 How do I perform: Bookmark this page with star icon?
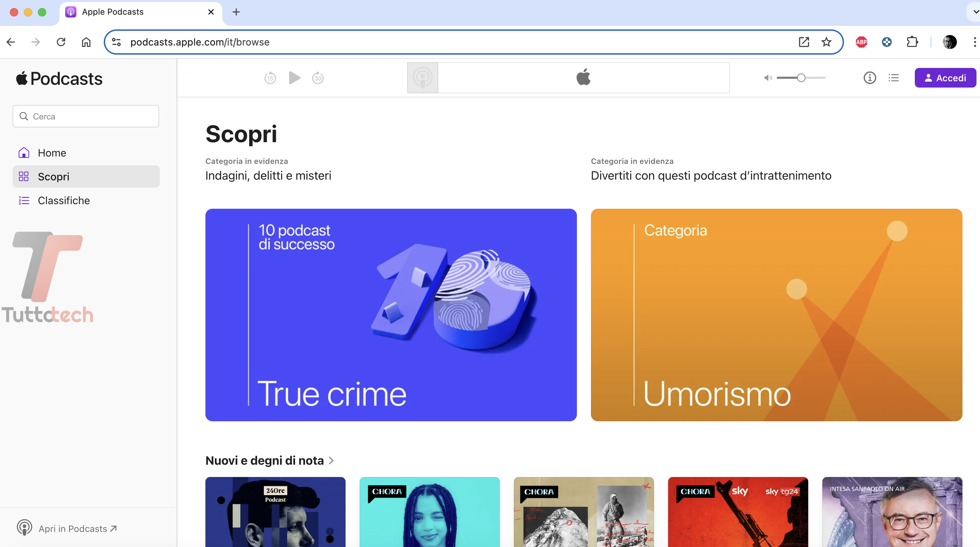(826, 42)
